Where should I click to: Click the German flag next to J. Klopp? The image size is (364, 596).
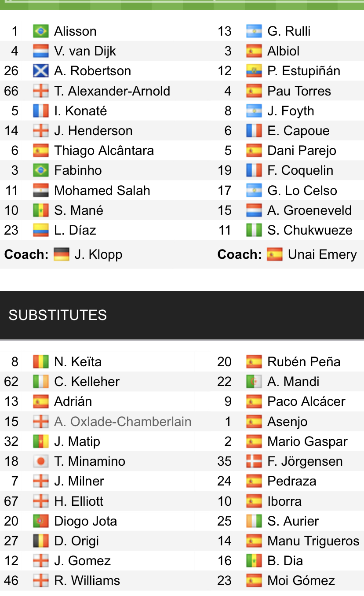[x=61, y=254]
